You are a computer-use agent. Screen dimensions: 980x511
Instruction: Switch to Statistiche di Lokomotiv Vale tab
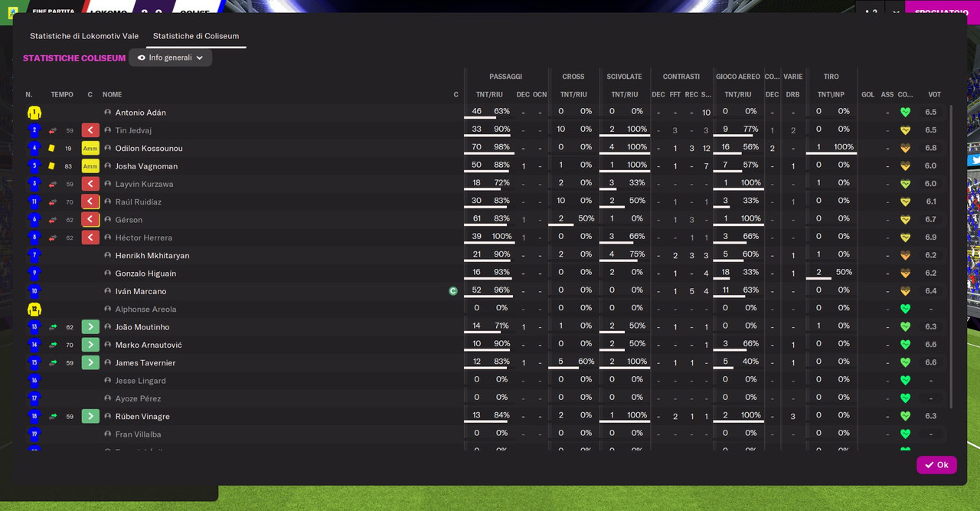coord(84,36)
